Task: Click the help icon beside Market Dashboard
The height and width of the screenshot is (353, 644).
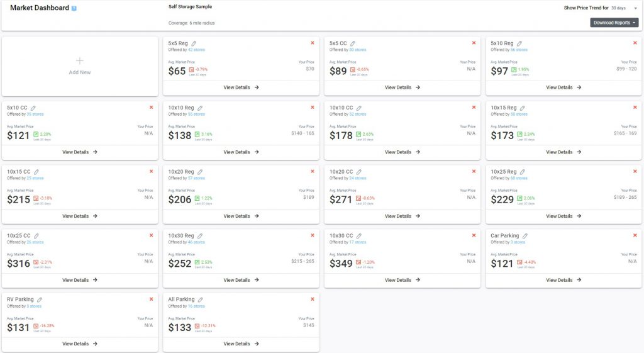Action: [74, 9]
